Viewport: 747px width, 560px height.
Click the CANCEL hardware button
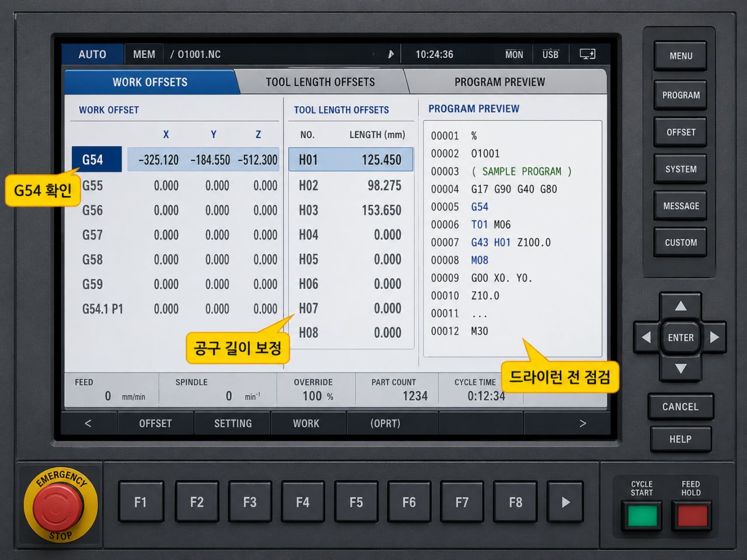[680, 407]
